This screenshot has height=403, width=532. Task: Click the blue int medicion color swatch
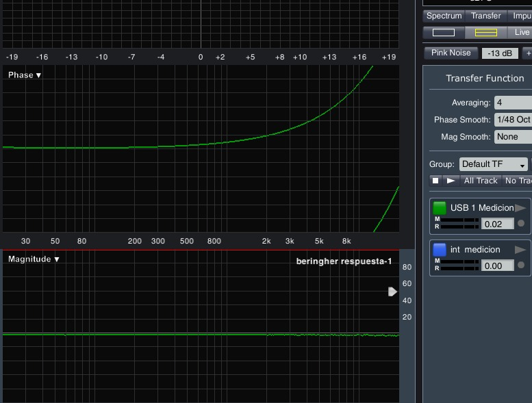coord(440,250)
